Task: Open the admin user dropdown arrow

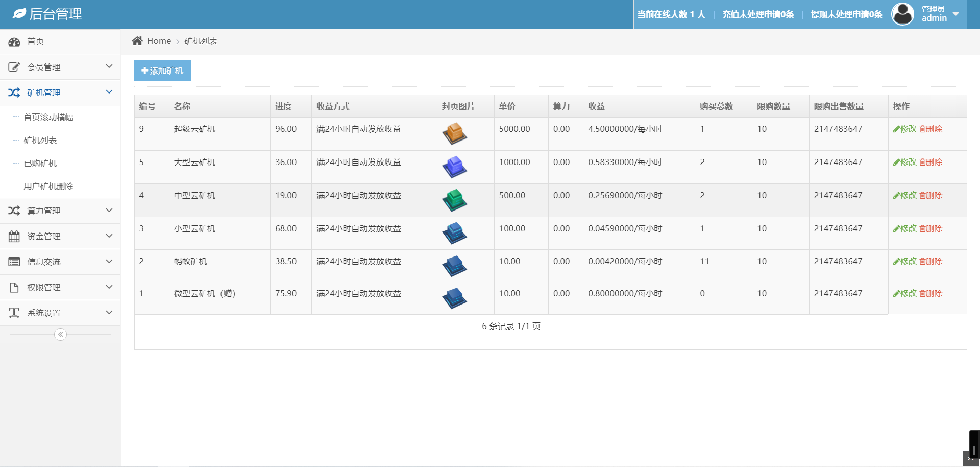Action: coord(956,14)
